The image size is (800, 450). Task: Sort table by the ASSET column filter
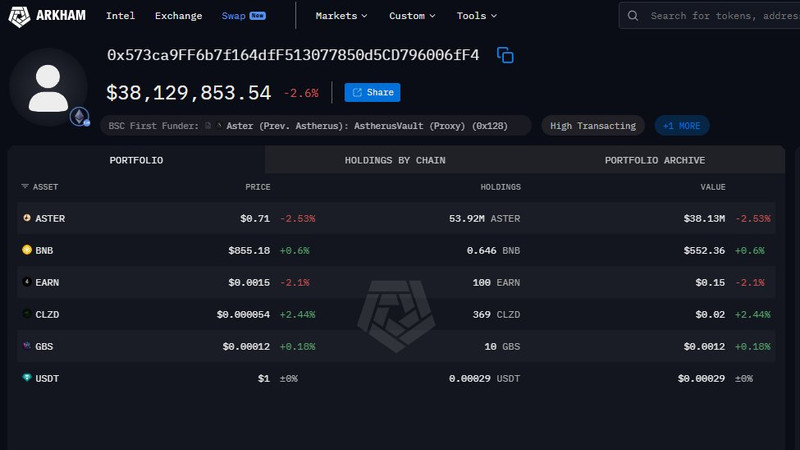tap(41, 187)
